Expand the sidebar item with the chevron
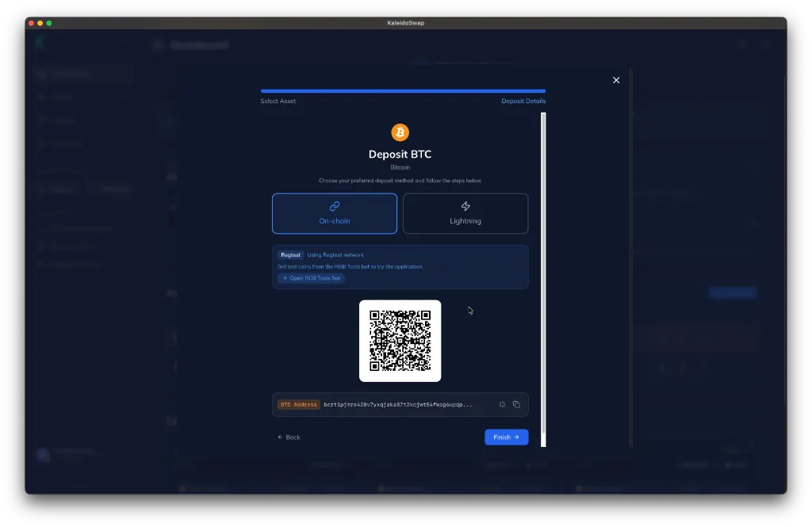 [123, 97]
